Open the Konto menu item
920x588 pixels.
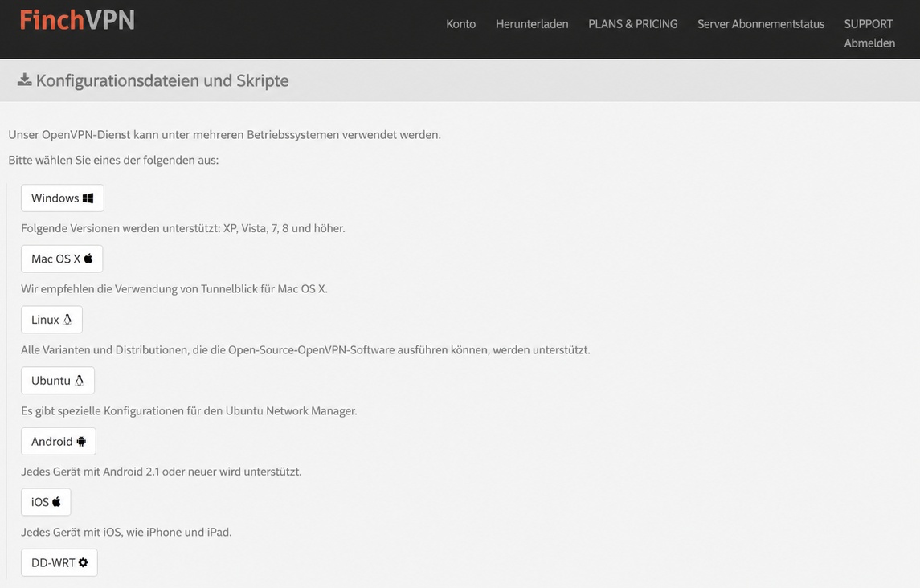(460, 24)
